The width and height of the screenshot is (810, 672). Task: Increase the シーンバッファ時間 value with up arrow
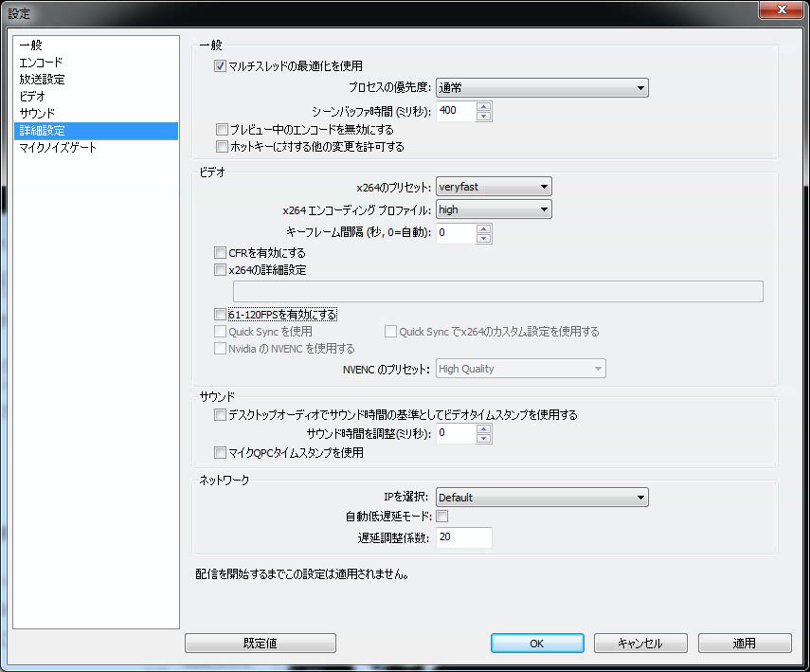(483, 106)
